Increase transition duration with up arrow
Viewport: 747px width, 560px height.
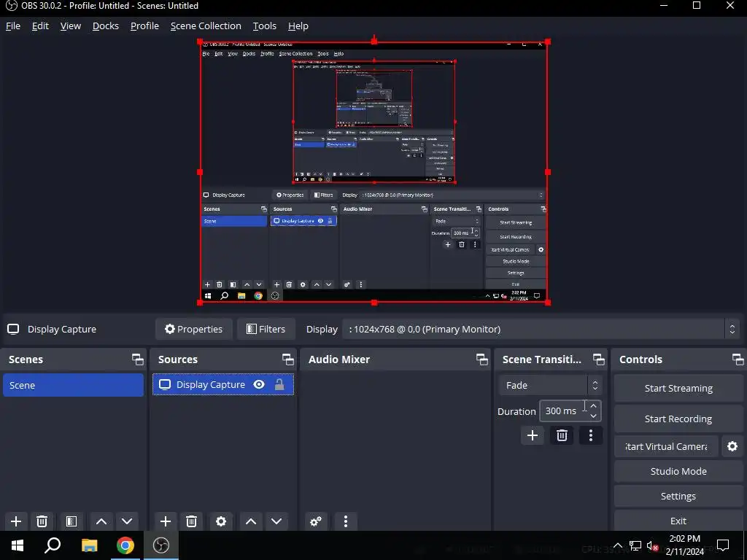point(593,406)
